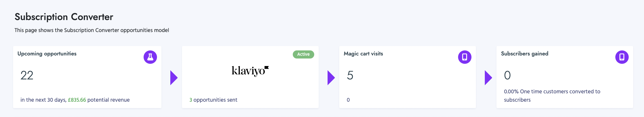Click the Magic cart visits card title
644x117 pixels.
click(x=363, y=54)
